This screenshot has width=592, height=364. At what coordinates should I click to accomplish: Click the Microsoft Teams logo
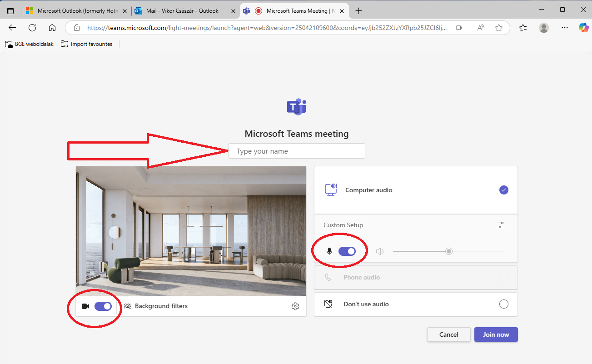tap(297, 107)
